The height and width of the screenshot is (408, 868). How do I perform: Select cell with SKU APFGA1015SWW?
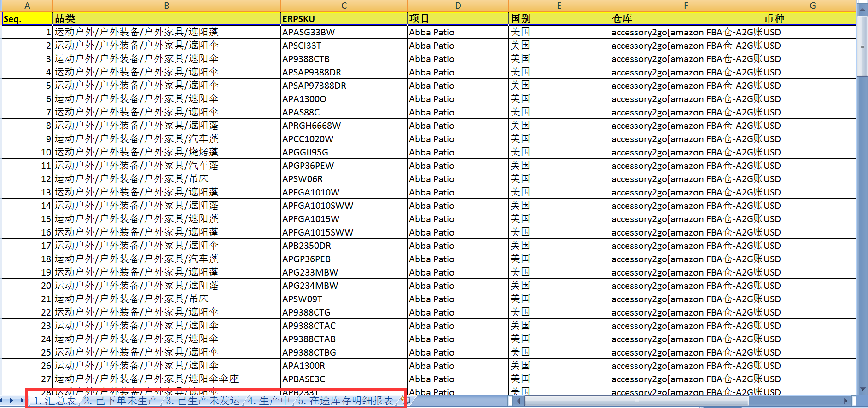344,232
